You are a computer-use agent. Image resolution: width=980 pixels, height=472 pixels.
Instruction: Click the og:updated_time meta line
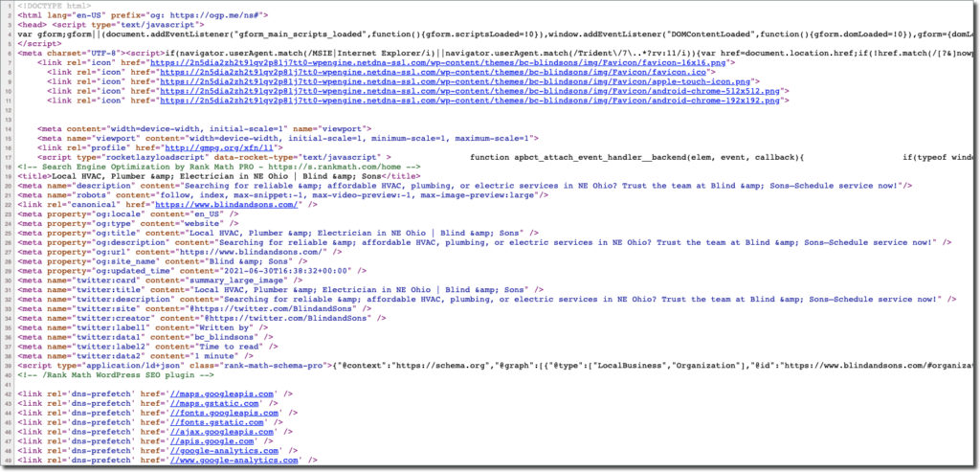point(191,271)
